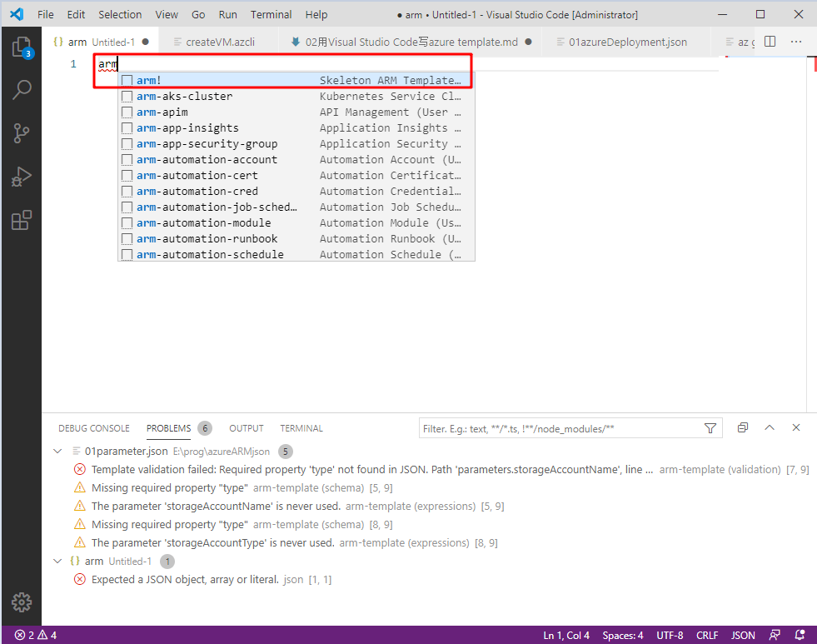Open the Extensions view icon

[x=21, y=220]
